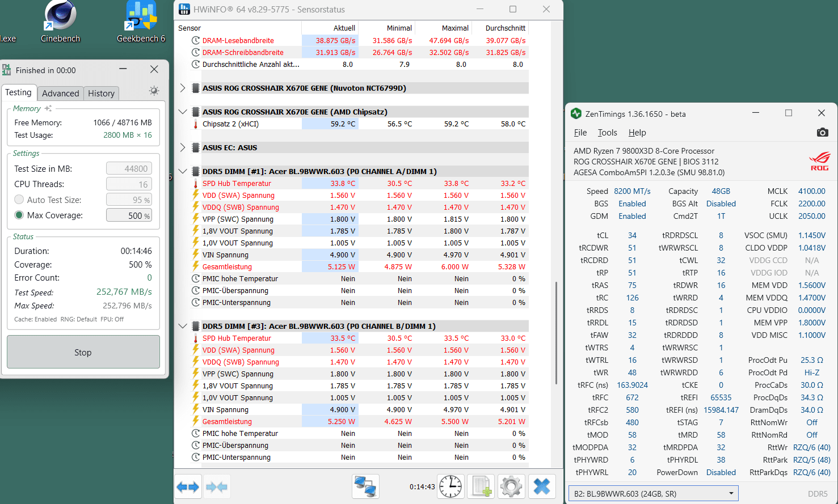Open the File menu in ZenTimings
The width and height of the screenshot is (838, 504).
click(580, 132)
